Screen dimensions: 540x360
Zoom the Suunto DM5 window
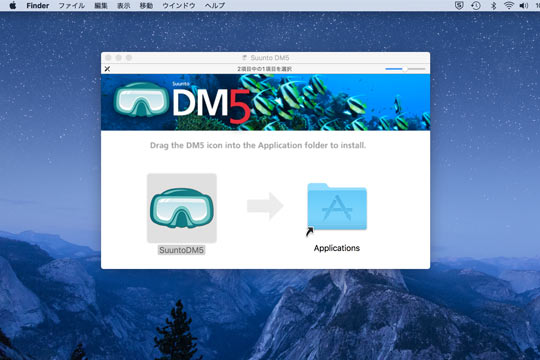tap(129, 58)
